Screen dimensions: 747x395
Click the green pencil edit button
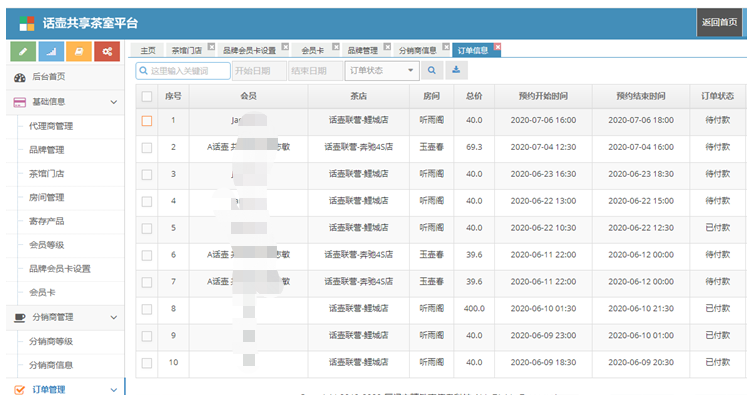pos(23,51)
